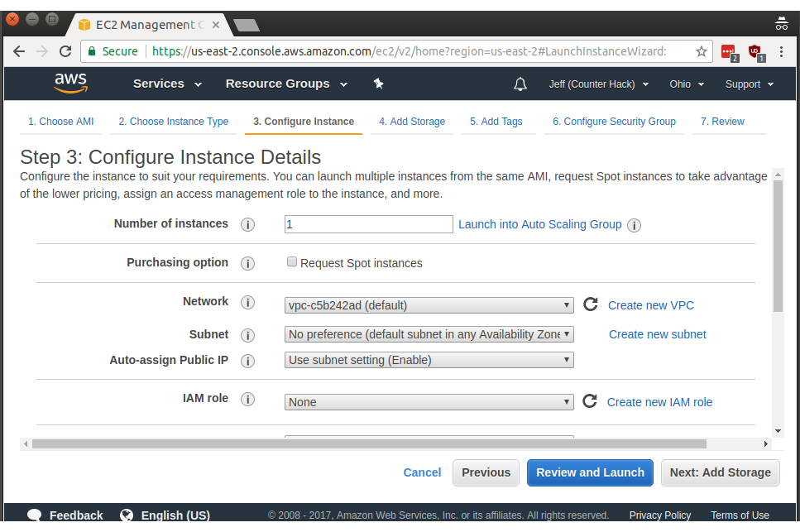Click browser forward arrow

coord(42,51)
